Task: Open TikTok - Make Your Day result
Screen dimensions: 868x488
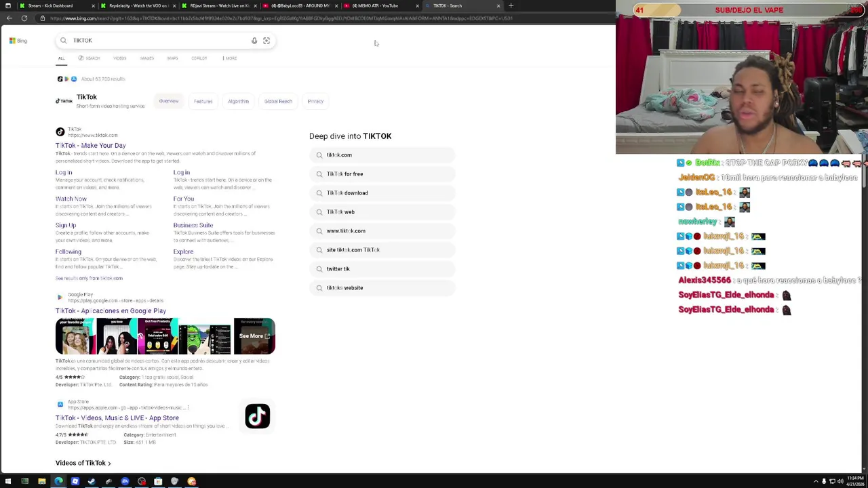Action: click(x=90, y=146)
